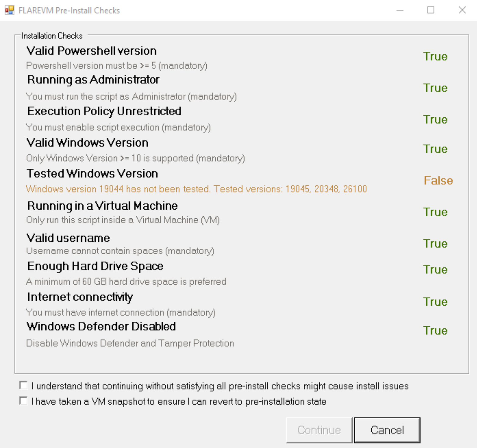477x448 pixels.
Task: Click the True result for Internet connectivity
Action: coord(435,302)
